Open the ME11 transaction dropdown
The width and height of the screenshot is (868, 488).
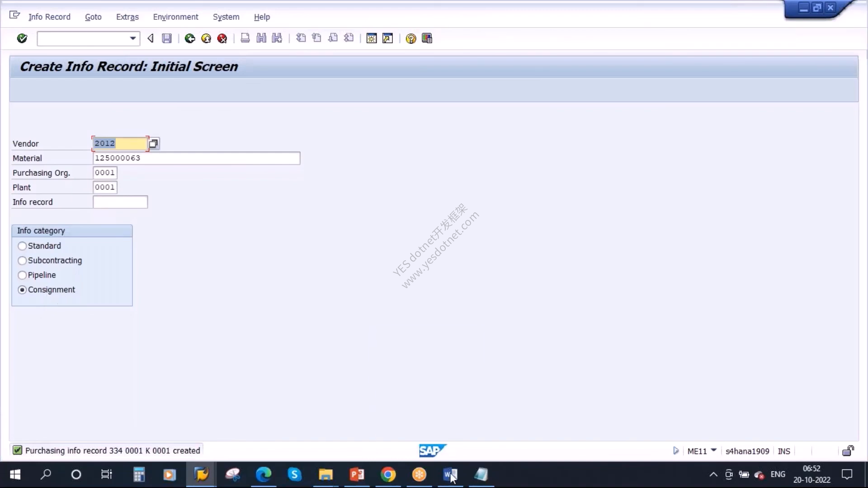point(714,450)
